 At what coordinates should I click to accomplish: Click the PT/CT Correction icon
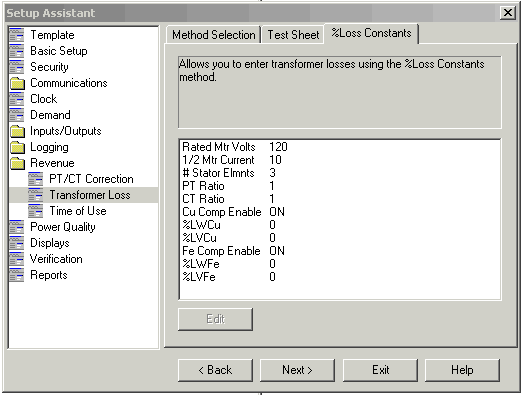pyautogui.click(x=35, y=179)
